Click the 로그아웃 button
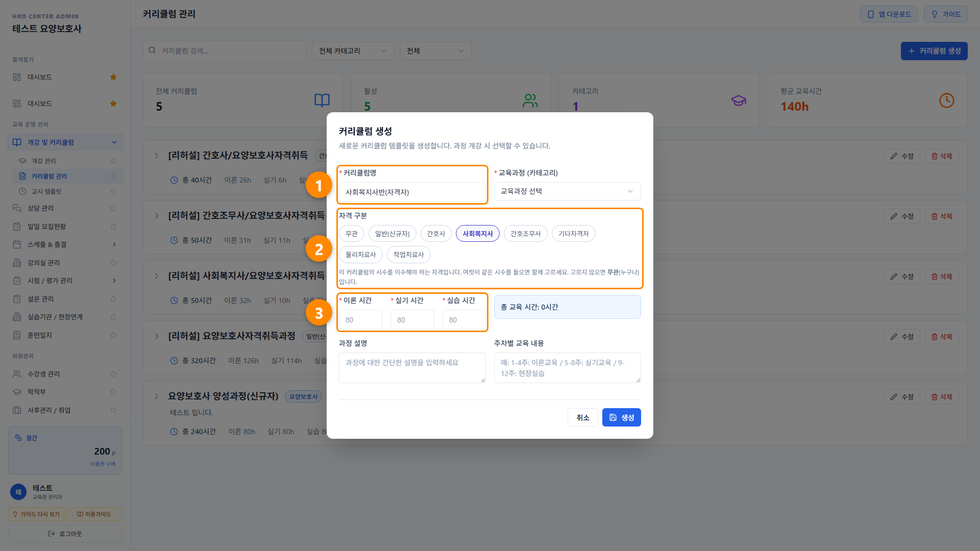 point(65,534)
